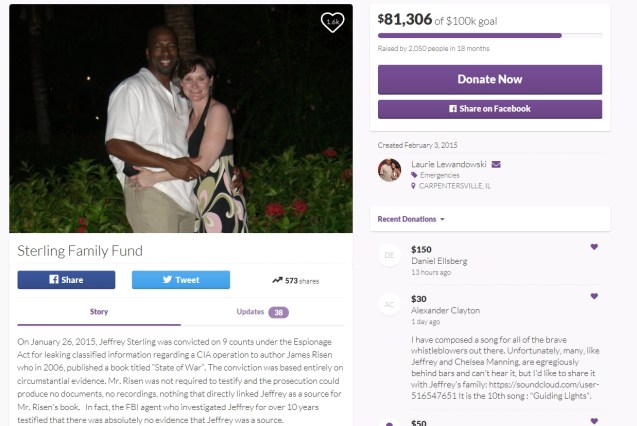Switch to the Story tab
637x426 pixels.
coord(99,313)
